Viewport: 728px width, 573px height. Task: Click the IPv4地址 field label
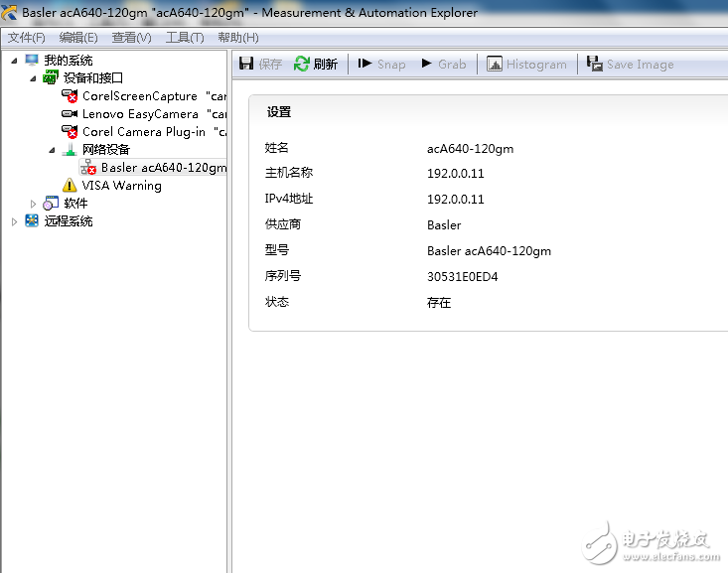tap(289, 199)
